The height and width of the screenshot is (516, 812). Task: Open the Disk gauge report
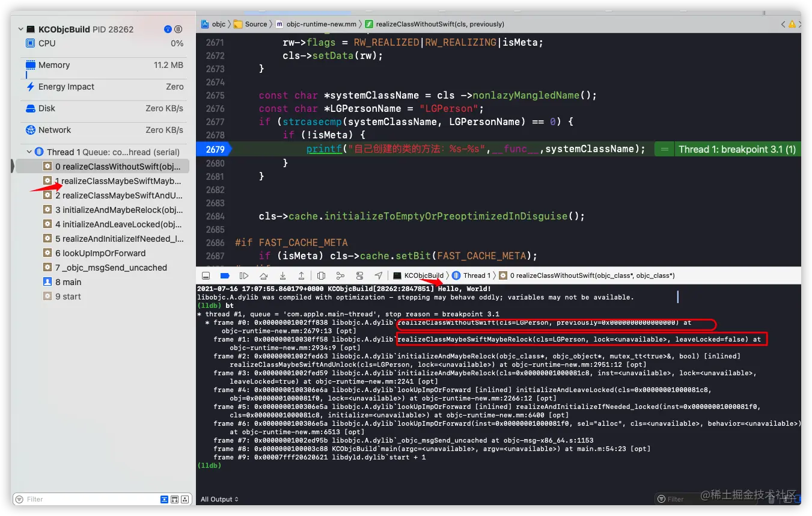coord(104,108)
